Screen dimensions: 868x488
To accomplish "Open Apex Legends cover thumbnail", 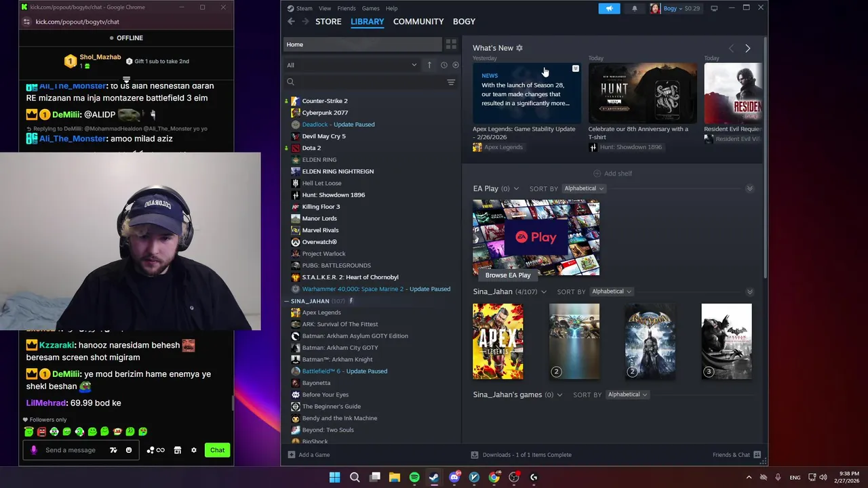I will (498, 341).
